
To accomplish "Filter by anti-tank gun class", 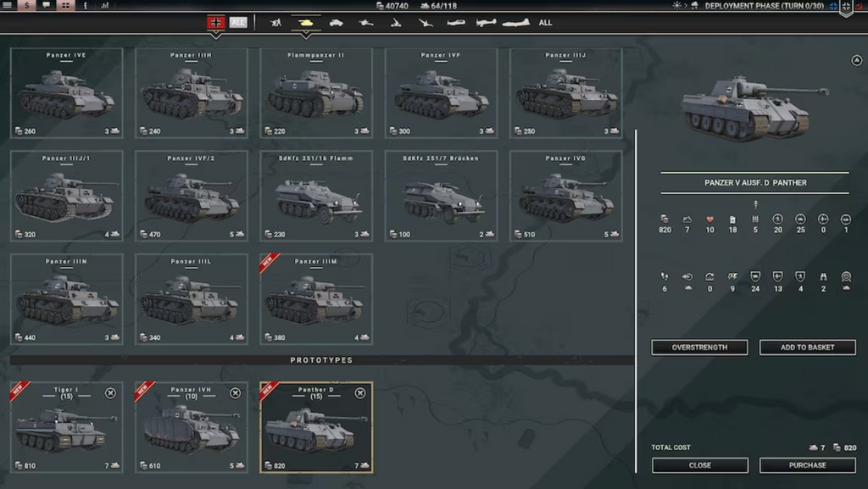I will tap(366, 23).
